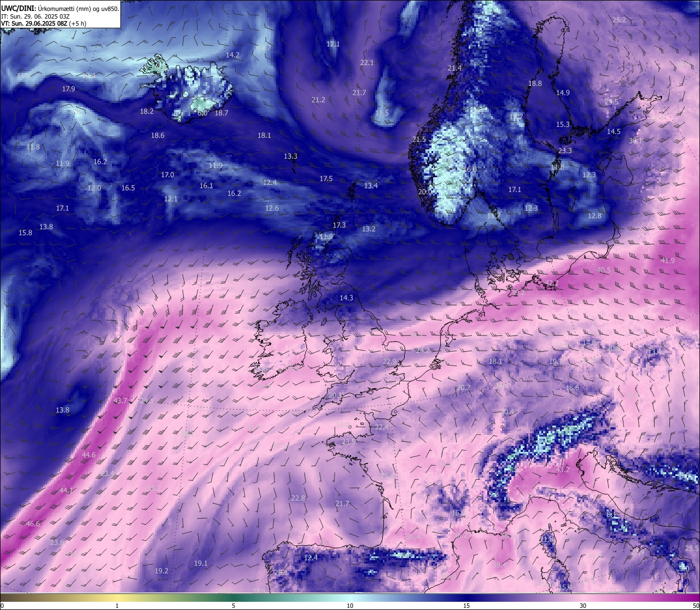The width and height of the screenshot is (700, 610).
Task: Click the colorbar tick label 30
Action: point(583,606)
